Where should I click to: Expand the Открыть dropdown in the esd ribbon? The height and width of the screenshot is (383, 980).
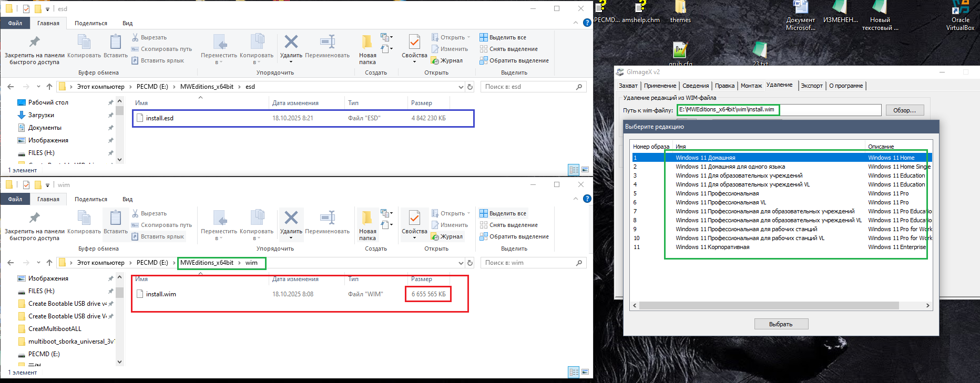[469, 37]
